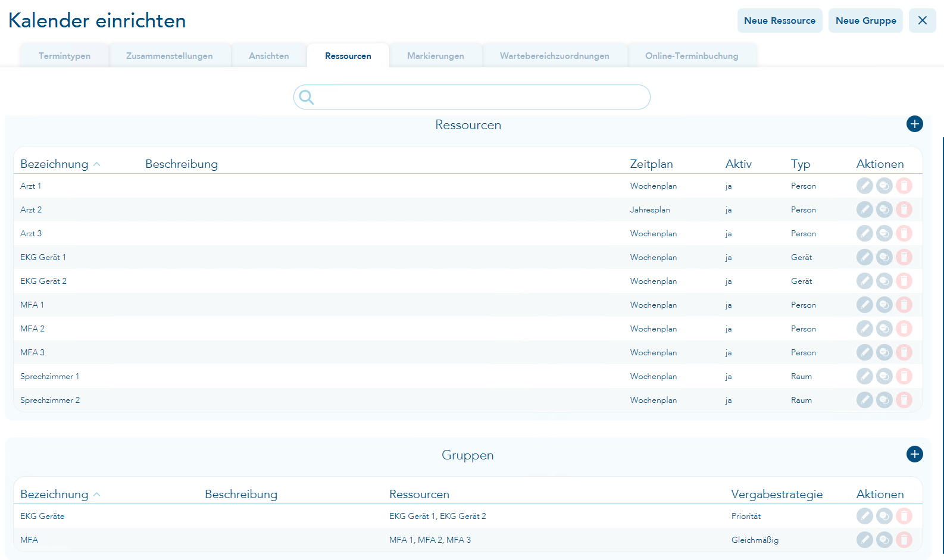The height and width of the screenshot is (560, 944).
Task: Duplicate the MFA 1 resource
Action: pos(884,305)
